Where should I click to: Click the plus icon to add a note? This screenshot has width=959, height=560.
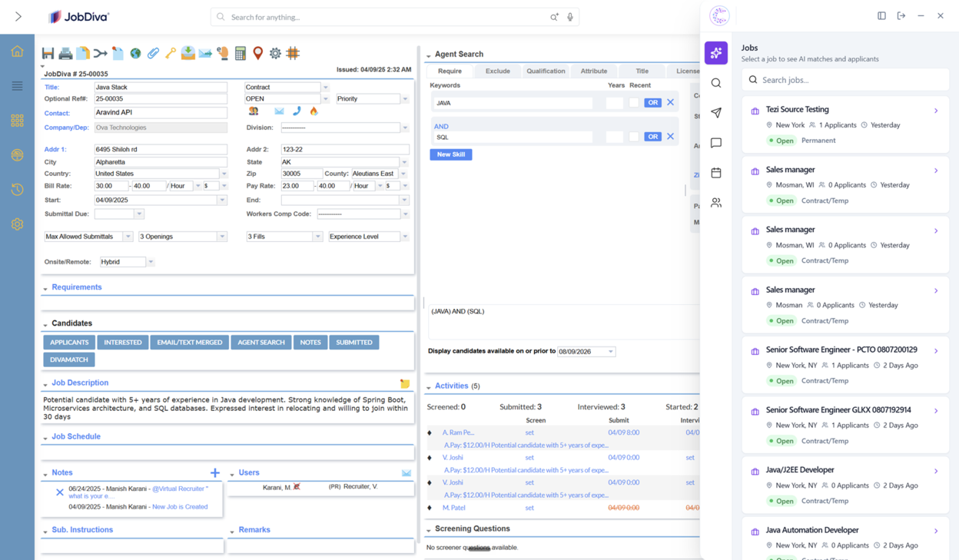click(215, 472)
